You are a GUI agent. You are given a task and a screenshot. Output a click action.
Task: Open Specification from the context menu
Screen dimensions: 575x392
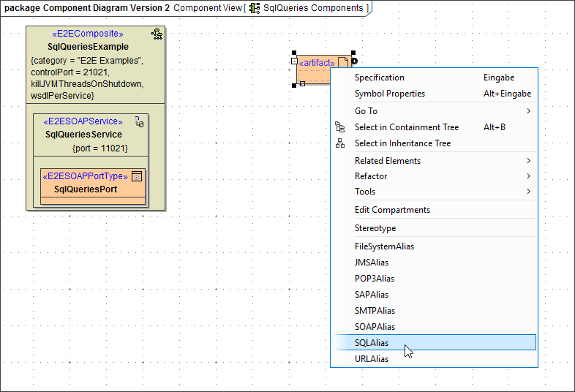click(x=379, y=78)
